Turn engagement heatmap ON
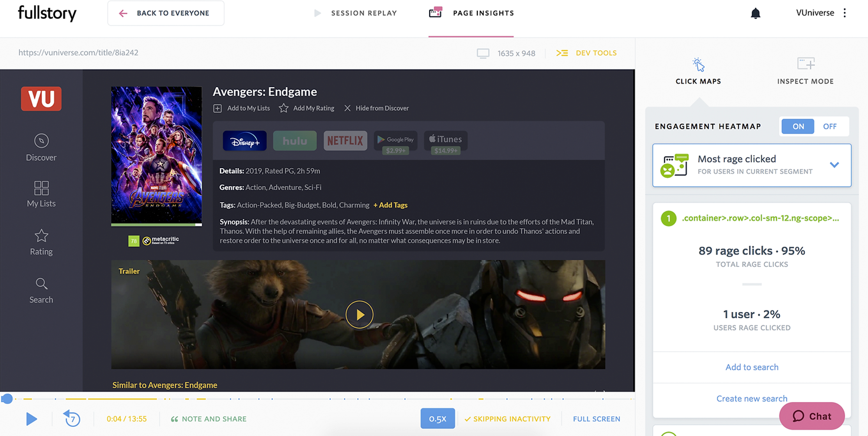Screen dimensions: 868x436 798,126
